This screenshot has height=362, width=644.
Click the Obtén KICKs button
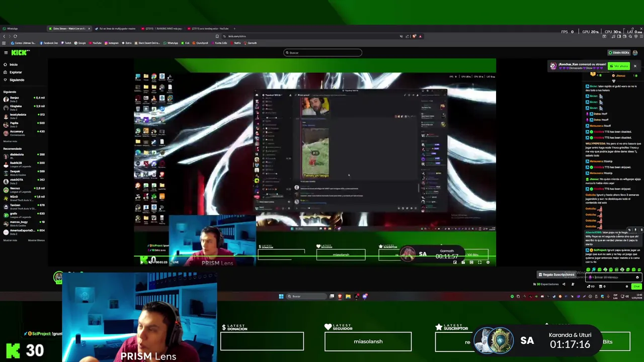pos(619,52)
